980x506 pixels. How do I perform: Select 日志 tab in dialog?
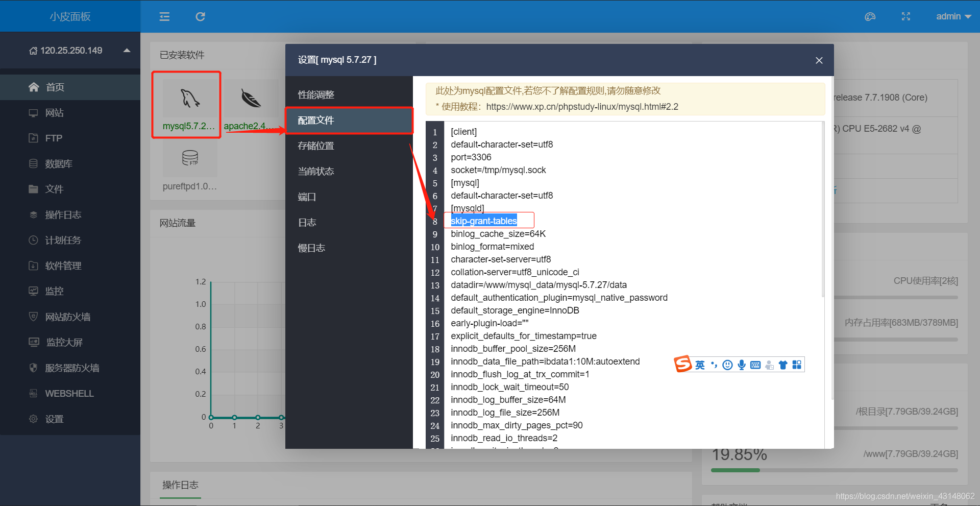coord(349,223)
